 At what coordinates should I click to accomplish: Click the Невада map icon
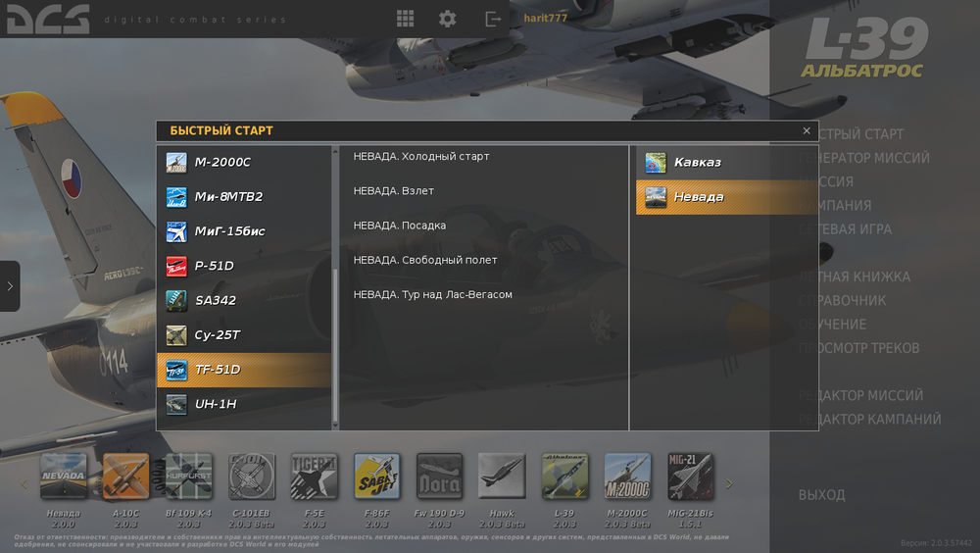656,197
